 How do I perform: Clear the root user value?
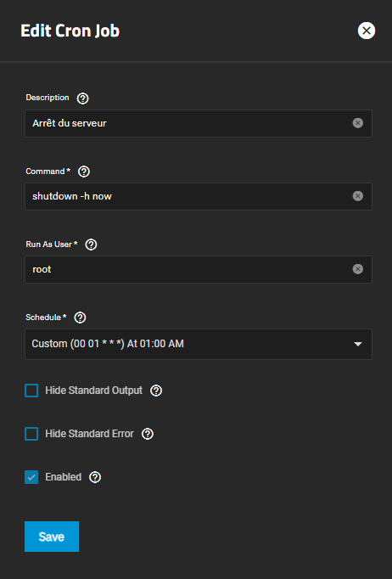[x=358, y=269]
